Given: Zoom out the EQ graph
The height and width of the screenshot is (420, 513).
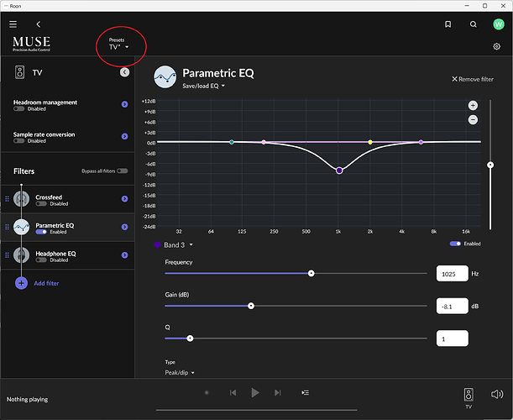Looking at the screenshot, I should coord(473,120).
